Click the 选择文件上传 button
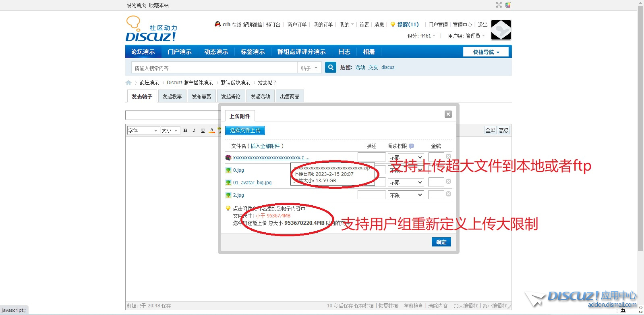 [245, 130]
